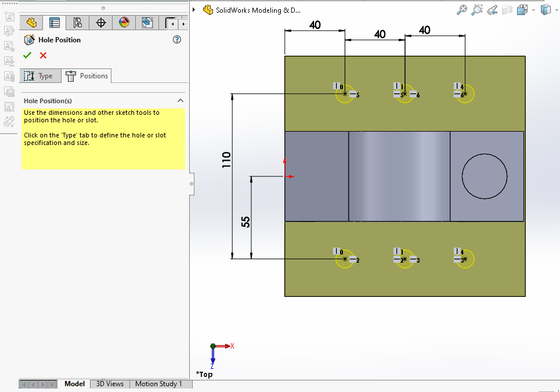Select the PropertyManager tab
Screen dimensions: 560x392
(x=55, y=23)
